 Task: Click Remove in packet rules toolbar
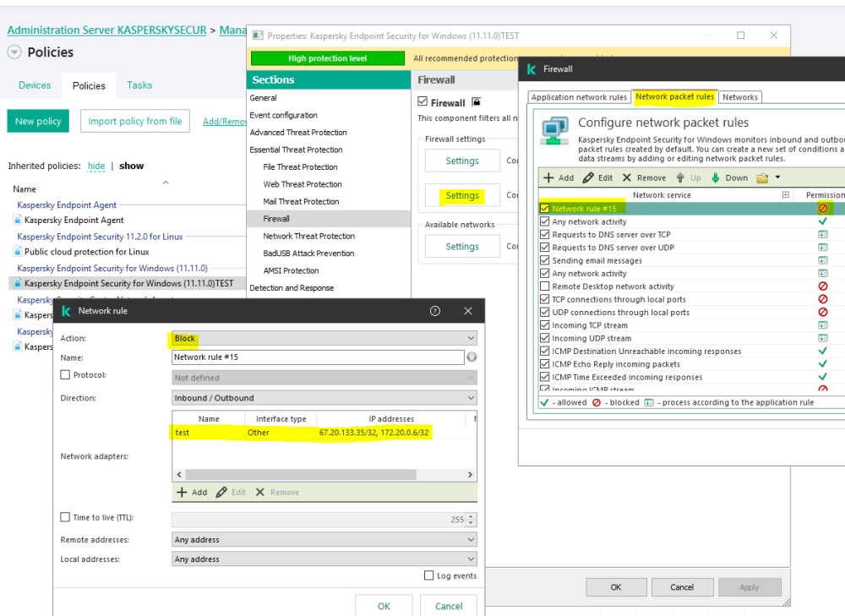644,178
